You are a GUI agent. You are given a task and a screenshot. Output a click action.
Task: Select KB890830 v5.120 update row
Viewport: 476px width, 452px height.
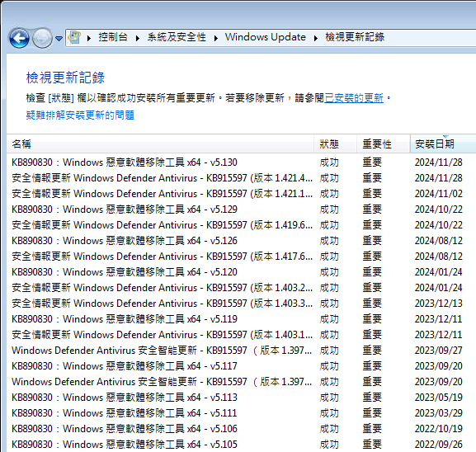[242, 272]
